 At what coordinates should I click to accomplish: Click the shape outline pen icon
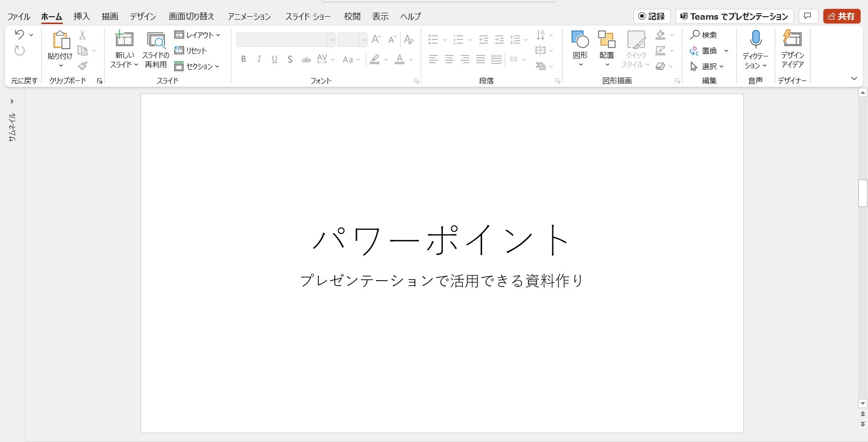[x=660, y=51]
